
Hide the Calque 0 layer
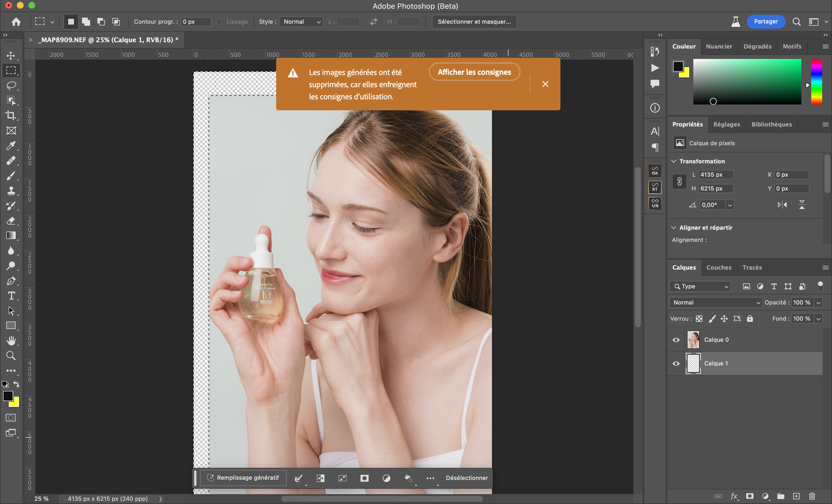[x=676, y=340]
